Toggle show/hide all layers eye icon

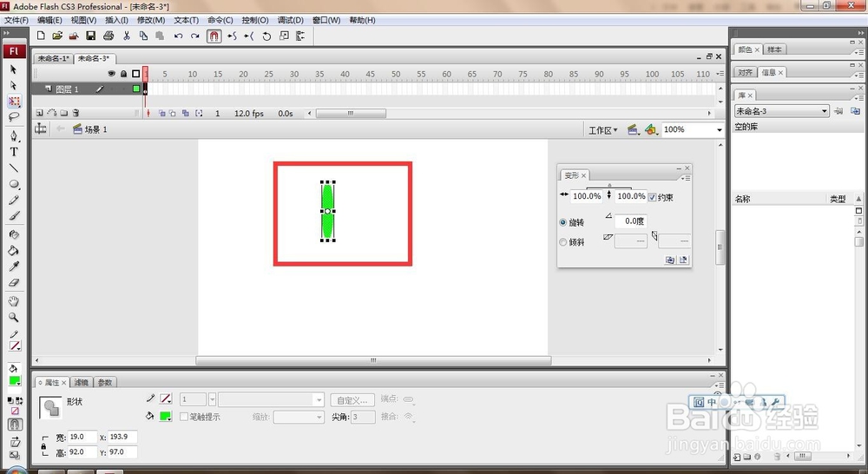click(x=111, y=74)
